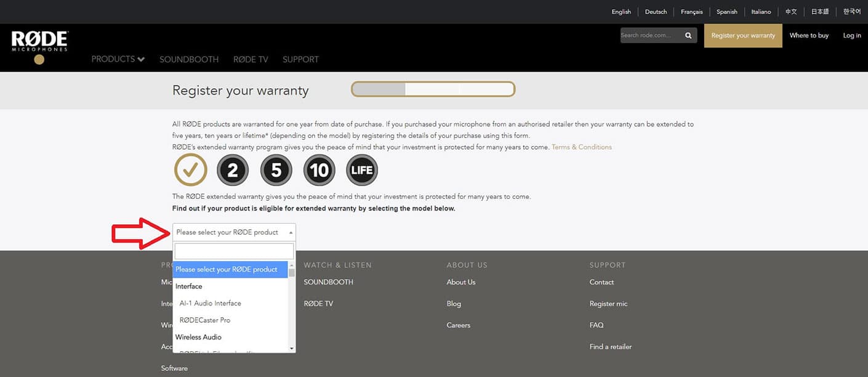Click Register mic in the footer

[x=608, y=304]
